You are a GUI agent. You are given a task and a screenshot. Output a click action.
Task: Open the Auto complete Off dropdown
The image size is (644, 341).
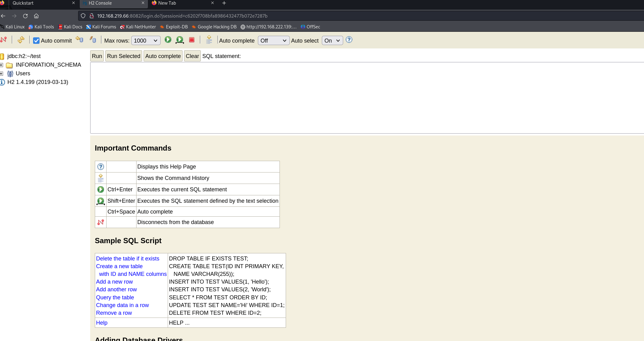(x=274, y=40)
